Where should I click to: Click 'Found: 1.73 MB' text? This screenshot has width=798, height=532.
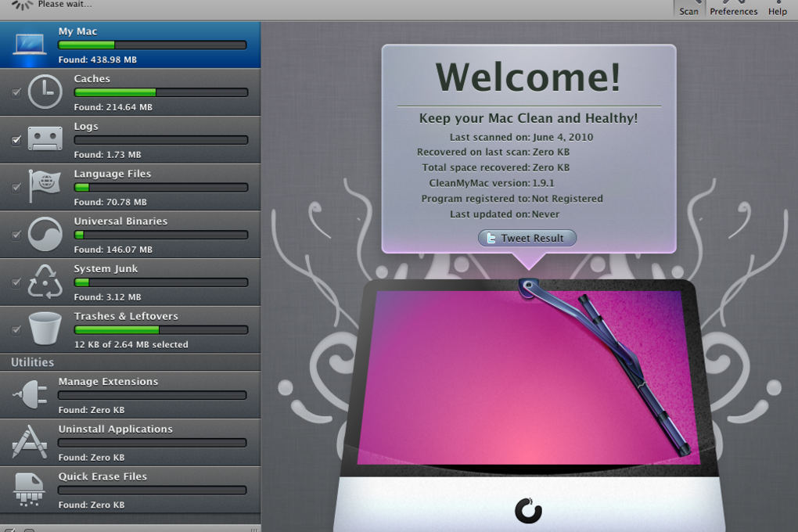[x=107, y=154]
